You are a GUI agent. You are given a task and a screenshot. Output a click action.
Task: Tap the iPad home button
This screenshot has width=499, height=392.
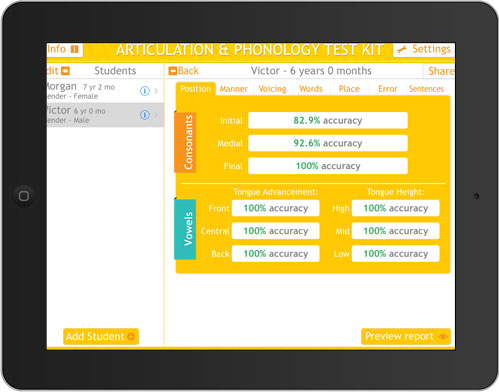click(x=24, y=196)
